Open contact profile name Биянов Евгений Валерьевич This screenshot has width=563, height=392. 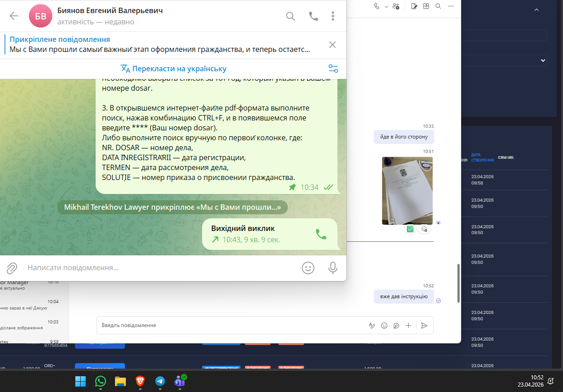coord(110,10)
